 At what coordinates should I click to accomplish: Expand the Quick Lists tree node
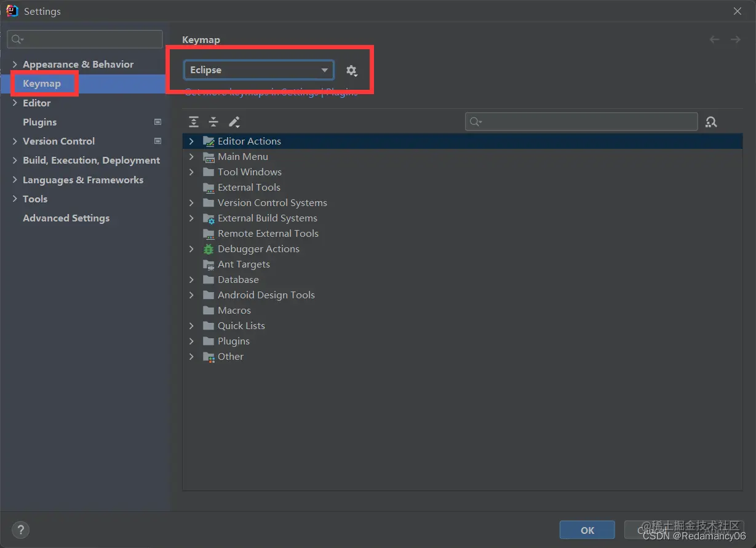[191, 326]
